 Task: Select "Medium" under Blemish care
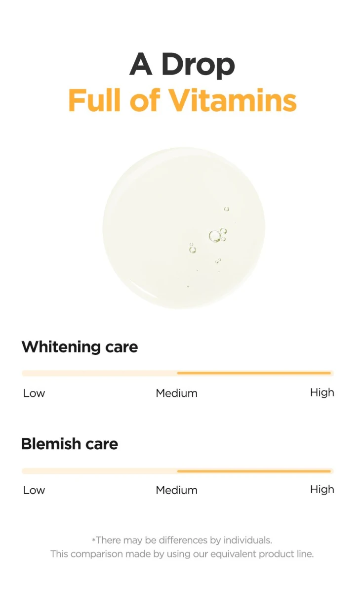tap(176, 490)
